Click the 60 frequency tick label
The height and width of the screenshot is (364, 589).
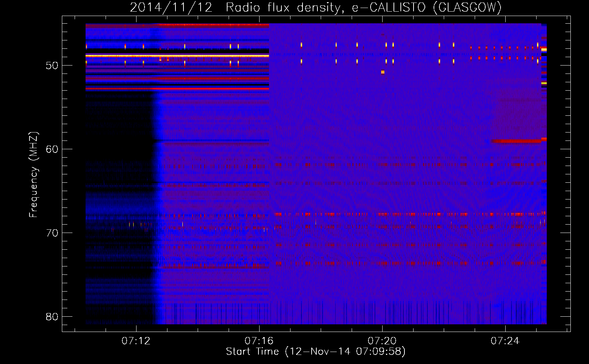pyautogui.click(x=52, y=149)
